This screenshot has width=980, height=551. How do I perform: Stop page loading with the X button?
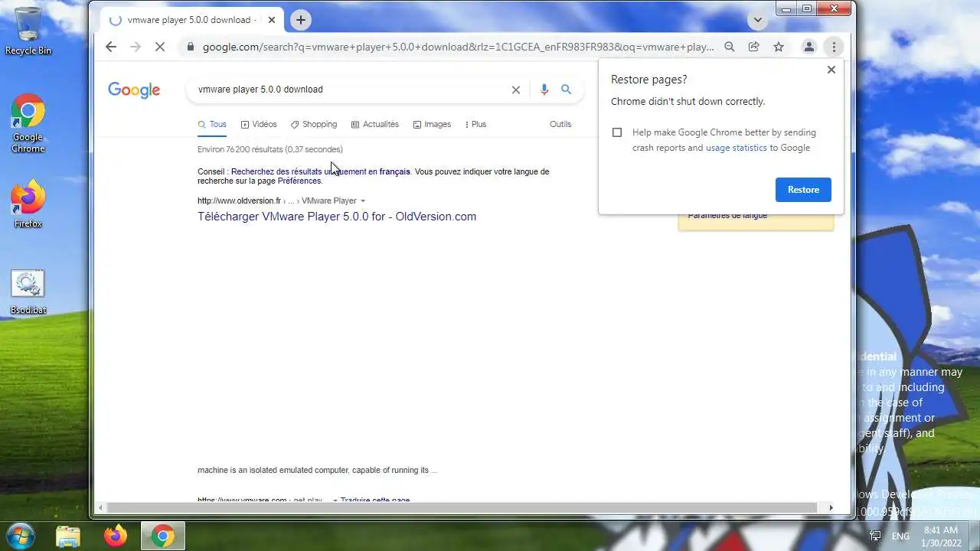[160, 47]
